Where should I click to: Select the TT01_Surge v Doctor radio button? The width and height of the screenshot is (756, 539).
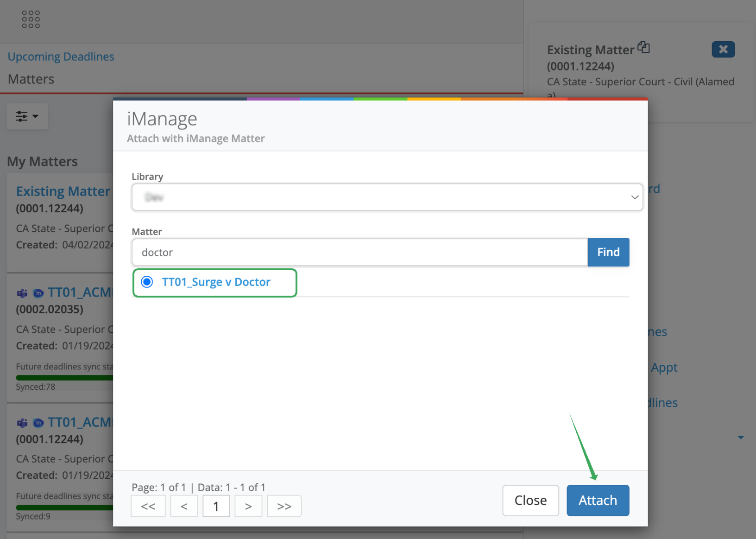[147, 282]
